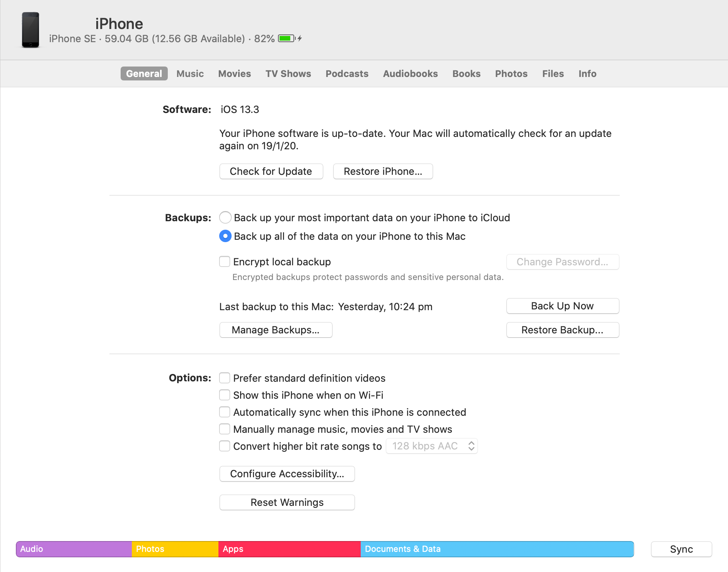The image size is (728, 572).
Task: Open the 128 kbps AAC bitrate dropdown
Action: (x=432, y=446)
